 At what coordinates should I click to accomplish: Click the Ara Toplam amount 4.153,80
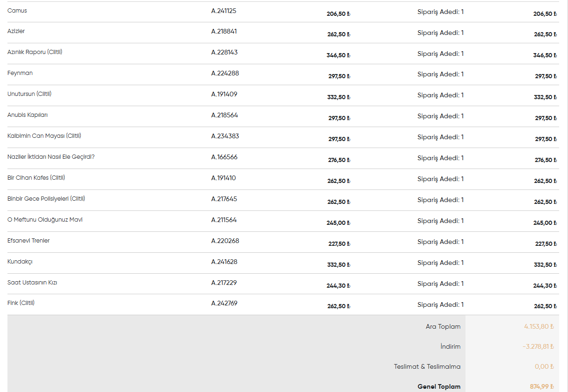539,326
